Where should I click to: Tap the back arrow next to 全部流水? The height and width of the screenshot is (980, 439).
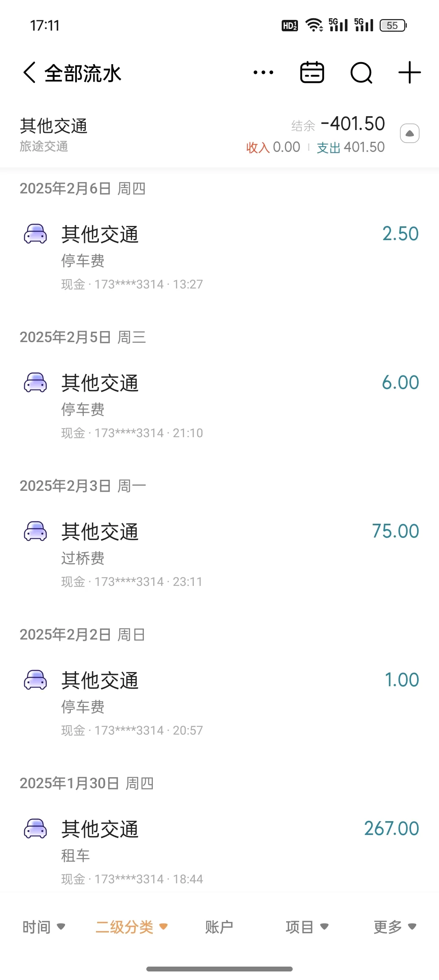30,73
